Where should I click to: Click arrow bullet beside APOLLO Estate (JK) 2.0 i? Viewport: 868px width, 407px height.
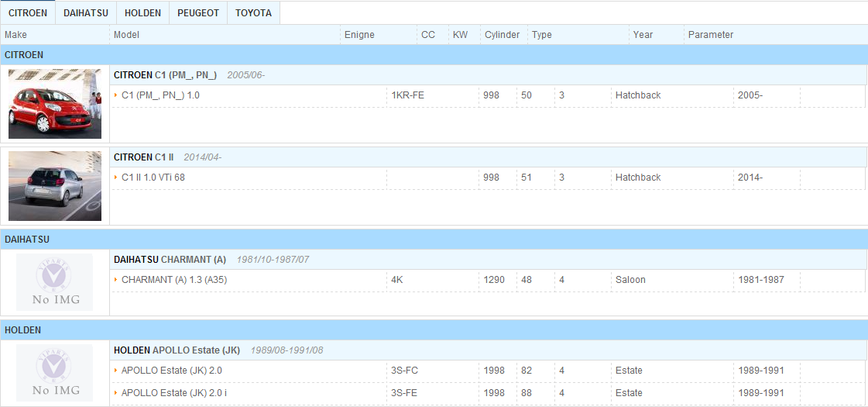115,392
